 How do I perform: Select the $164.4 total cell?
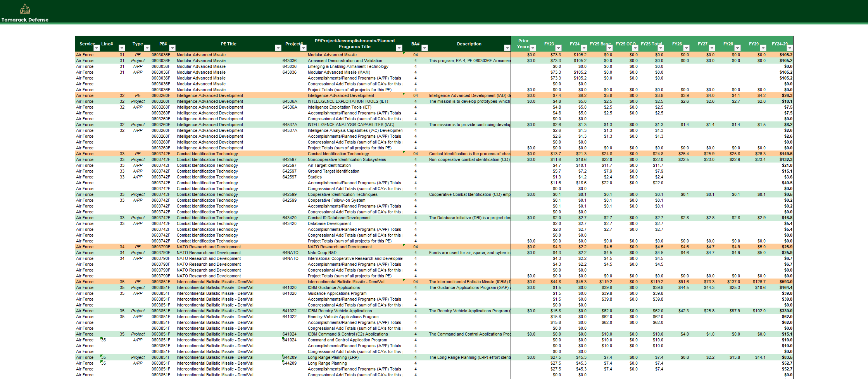780,287
